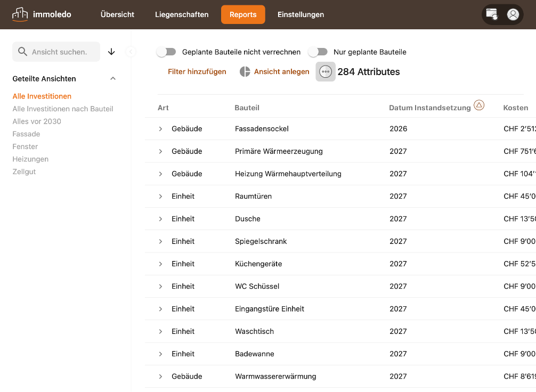This screenshot has width=536, height=392.
Task: Click the 2026 date of Fassadensockel
Action: [398, 129]
